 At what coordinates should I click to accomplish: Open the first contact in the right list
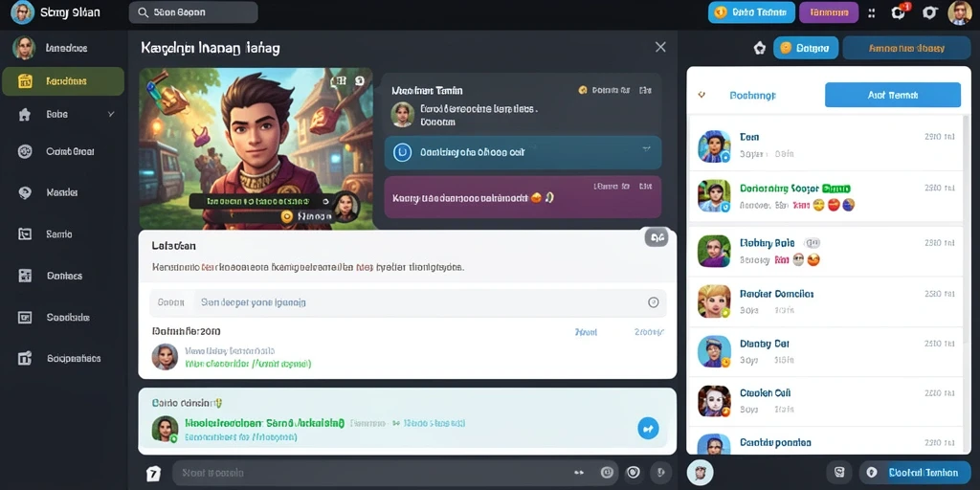825,145
